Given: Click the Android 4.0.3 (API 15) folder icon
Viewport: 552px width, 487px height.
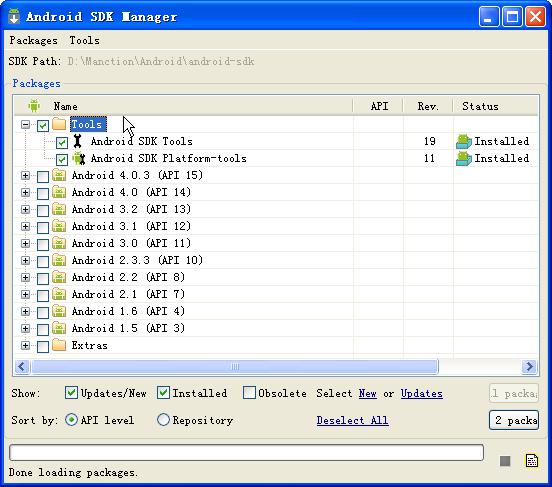Looking at the screenshot, I should (59, 175).
